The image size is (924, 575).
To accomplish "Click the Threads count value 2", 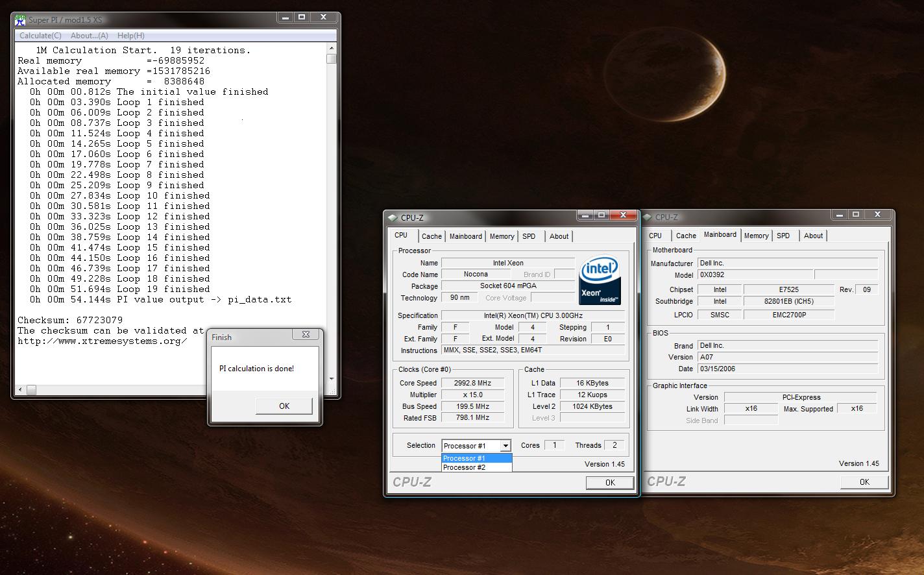I will point(614,445).
